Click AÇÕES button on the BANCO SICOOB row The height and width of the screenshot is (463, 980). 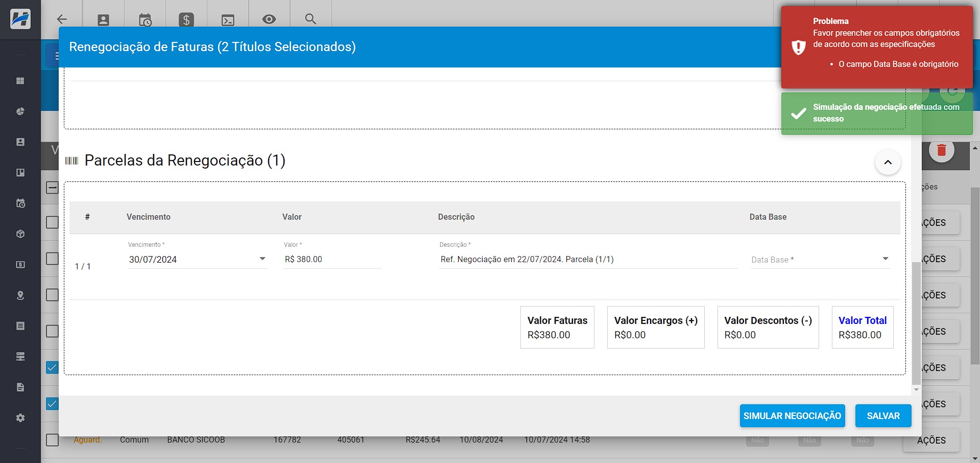[x=931, y=440]
